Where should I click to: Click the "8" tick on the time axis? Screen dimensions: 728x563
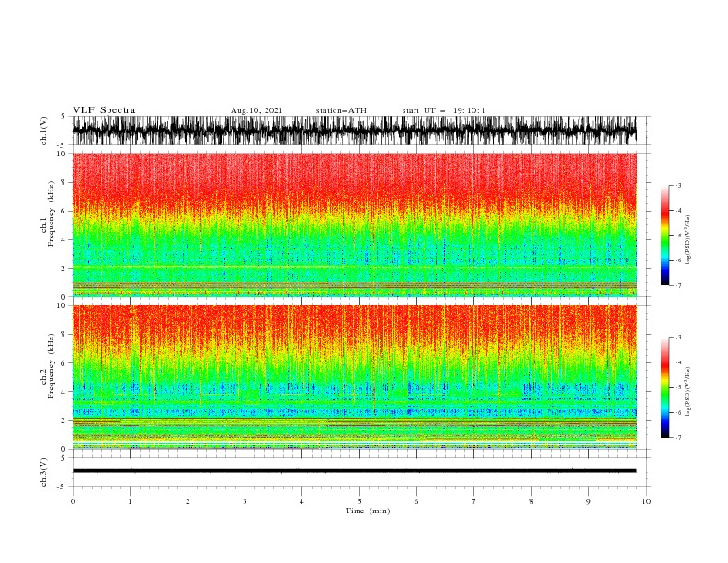(x=531, y=501)
